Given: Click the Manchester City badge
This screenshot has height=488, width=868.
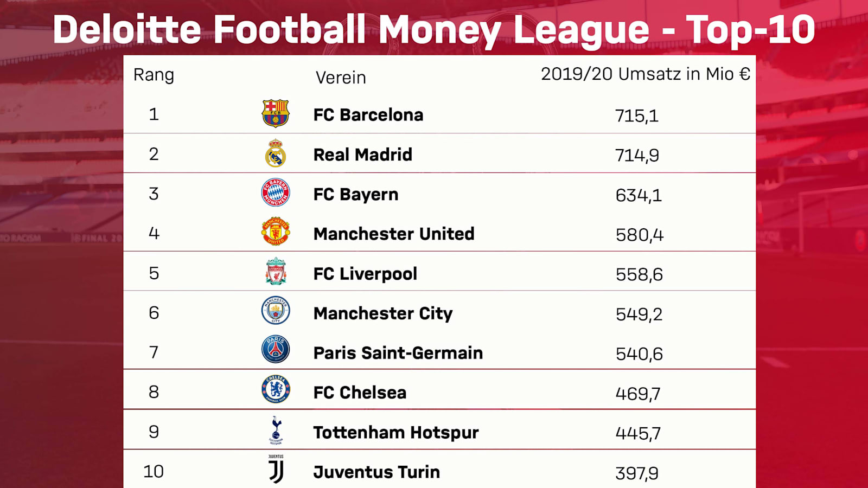Looking at the screenshot, I should tap(276, 311).
